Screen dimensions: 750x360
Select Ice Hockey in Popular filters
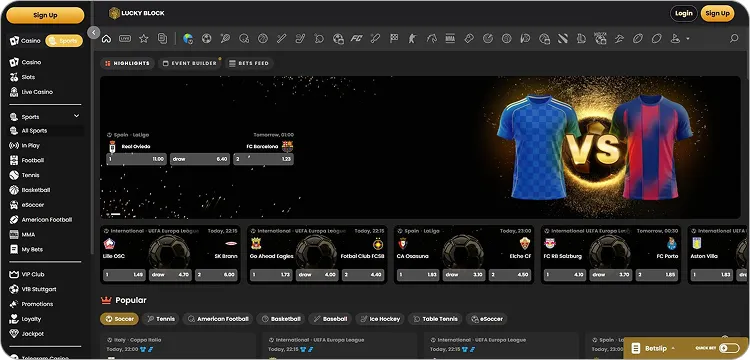click(x=380, y=319)
